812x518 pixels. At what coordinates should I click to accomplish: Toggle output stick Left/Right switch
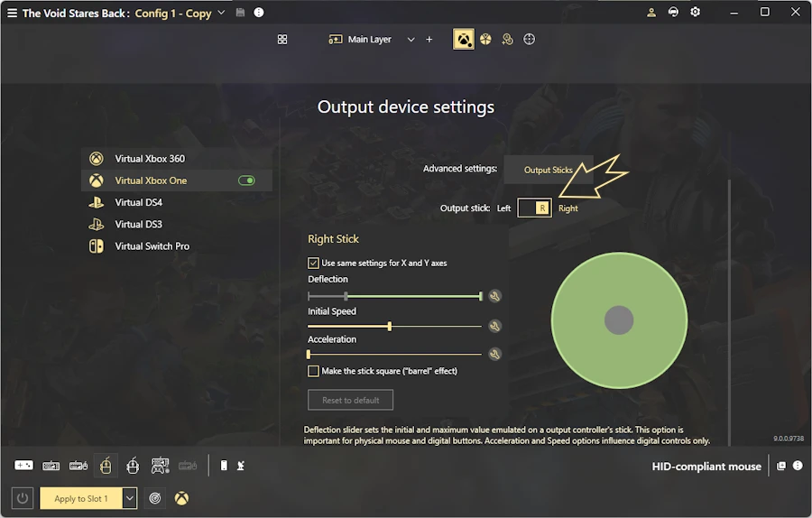click(534, 208)
